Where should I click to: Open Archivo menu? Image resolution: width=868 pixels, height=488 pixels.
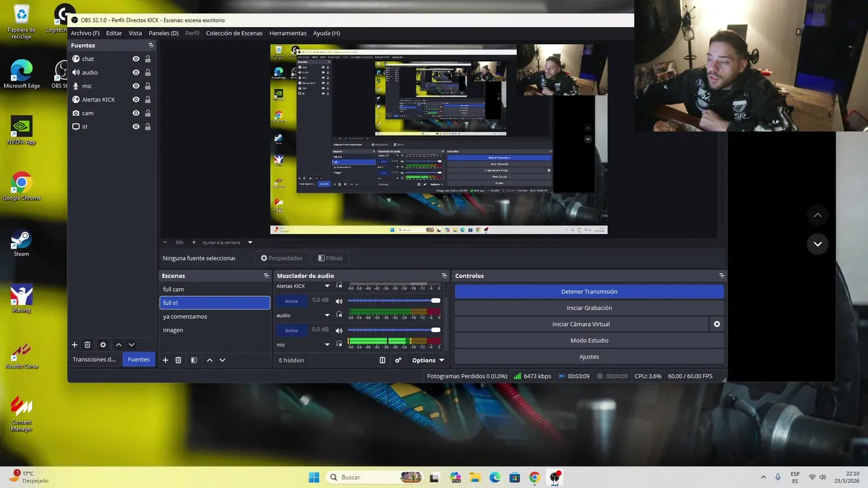point(85,33)
